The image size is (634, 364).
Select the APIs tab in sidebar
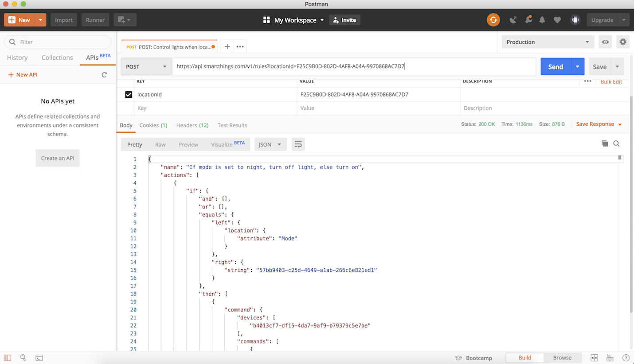[98, 57]
